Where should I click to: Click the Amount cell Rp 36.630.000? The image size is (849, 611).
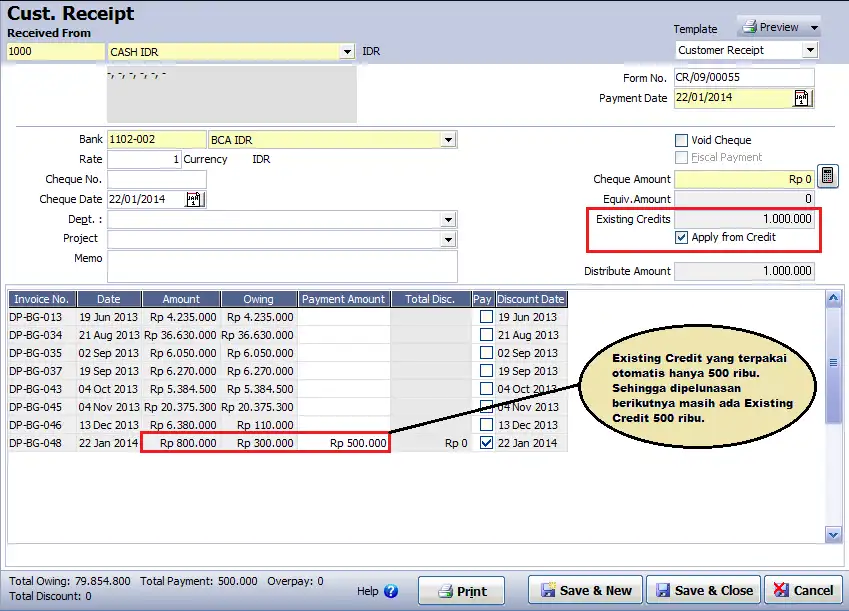pyautogui.click(x=181, y=335)
